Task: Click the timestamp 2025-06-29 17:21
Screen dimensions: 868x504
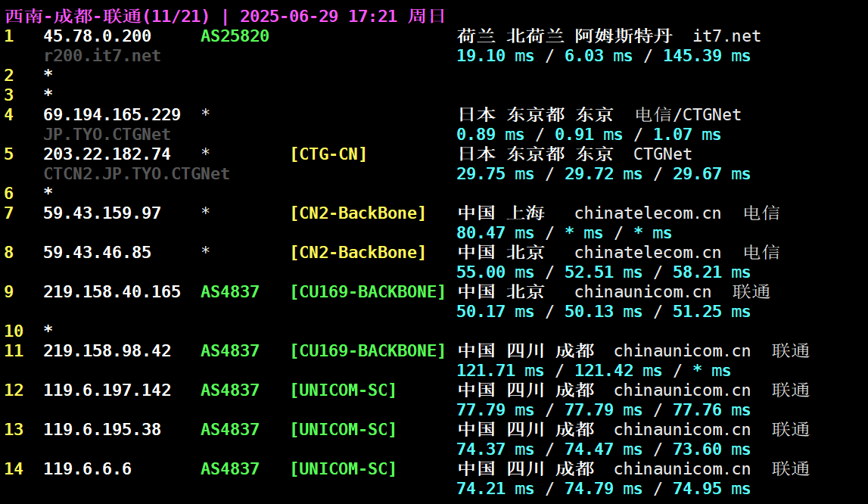Action: point(319,16)
